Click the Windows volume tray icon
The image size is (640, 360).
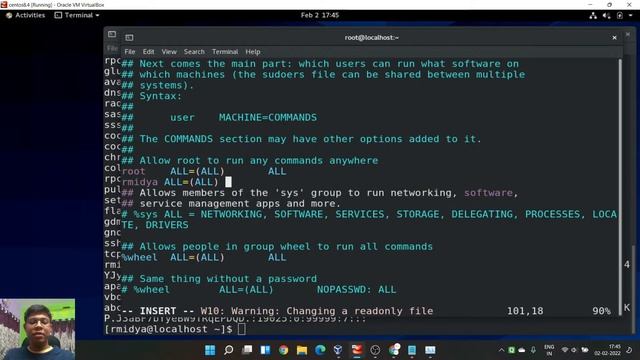coord(574,350)
